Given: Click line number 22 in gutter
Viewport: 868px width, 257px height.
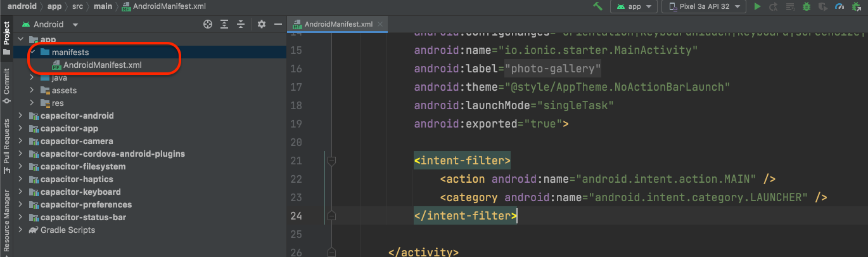Looking at the screenshot, I should pyautogui.click(x=296, y=179).
